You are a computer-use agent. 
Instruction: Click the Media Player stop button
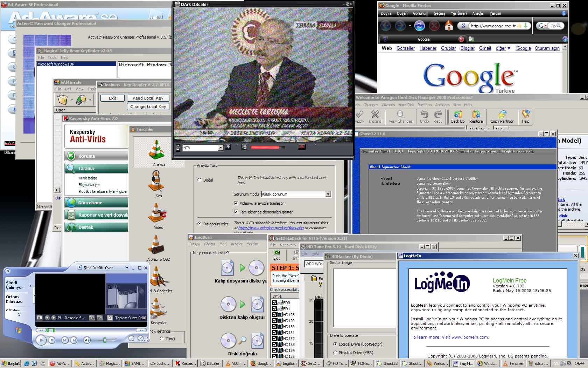coord(52,340)
